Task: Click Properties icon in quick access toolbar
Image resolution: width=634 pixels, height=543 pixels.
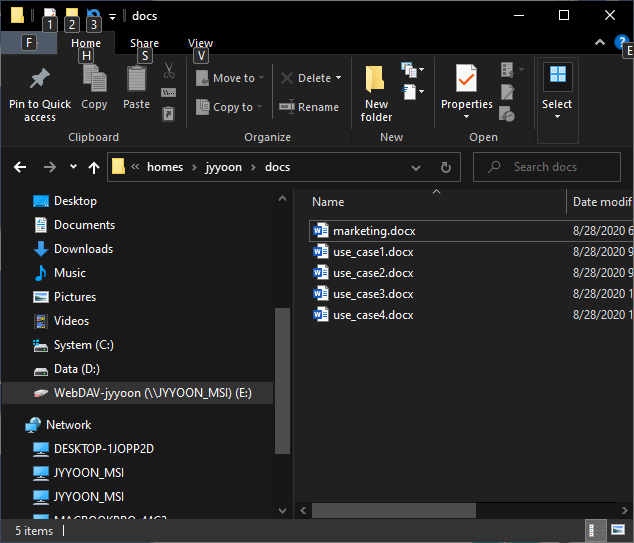Action: pos(49,14)
